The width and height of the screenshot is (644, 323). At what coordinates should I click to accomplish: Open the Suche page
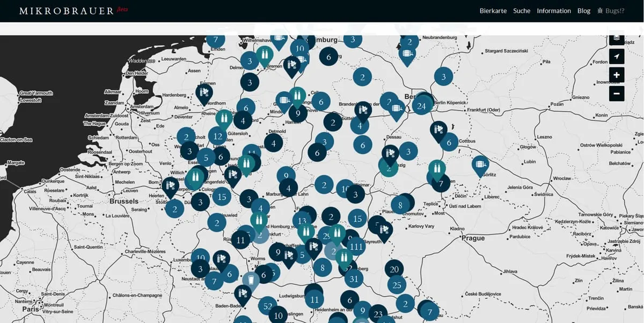(x=521, y=11)
